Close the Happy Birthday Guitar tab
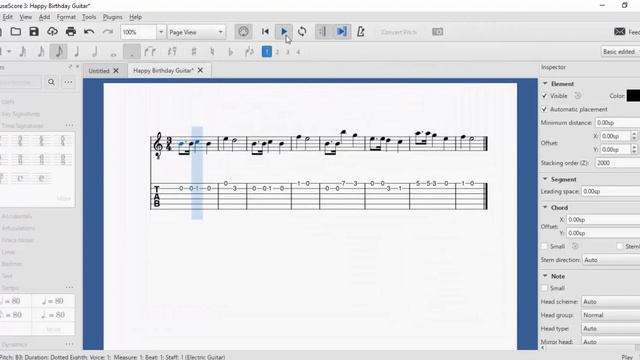The image size is (640, 360). point(200,70)
